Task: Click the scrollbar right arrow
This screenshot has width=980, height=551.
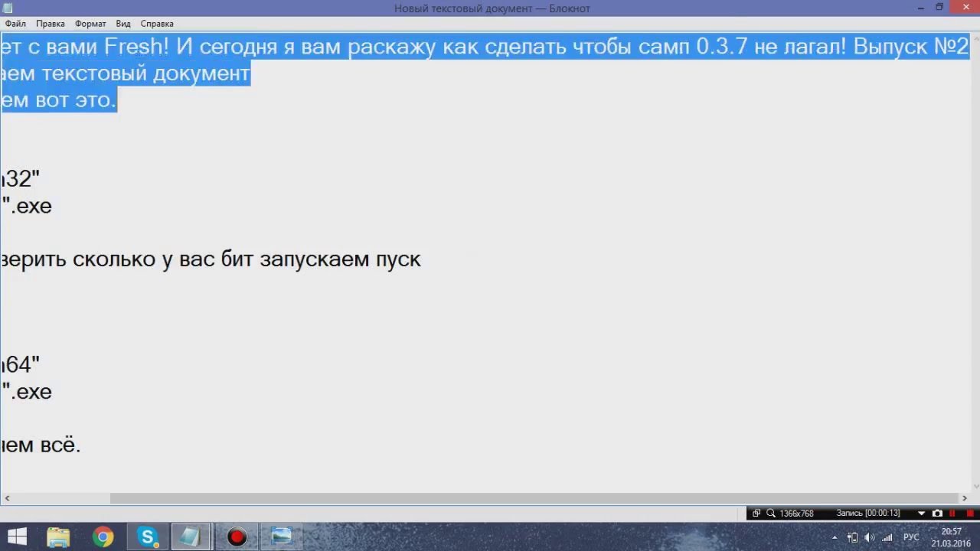Action: 964,498
